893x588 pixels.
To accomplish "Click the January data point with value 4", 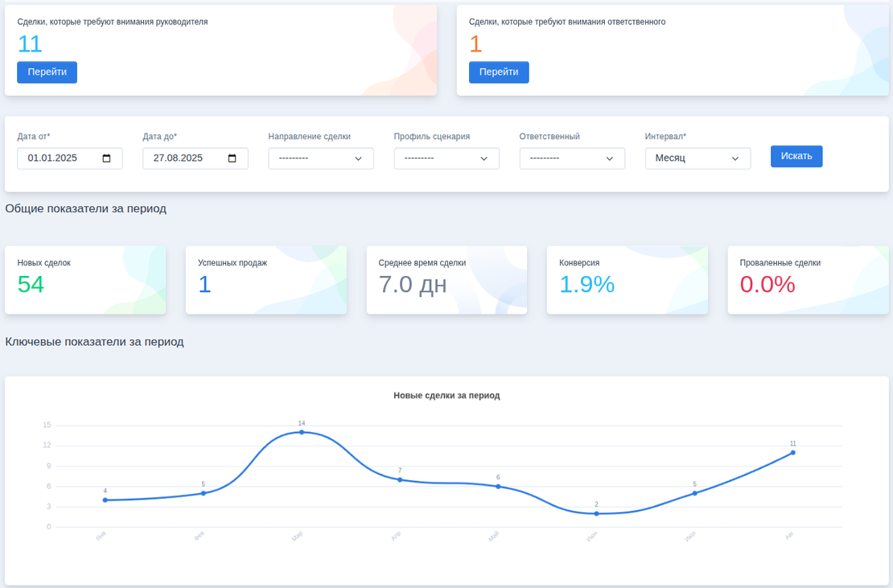I will click(x=105, y=500).
